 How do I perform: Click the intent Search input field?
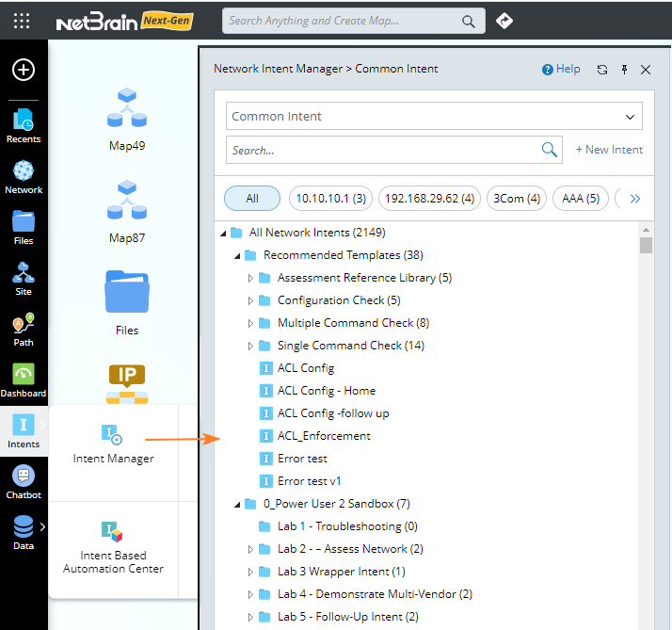coord(384,150)
